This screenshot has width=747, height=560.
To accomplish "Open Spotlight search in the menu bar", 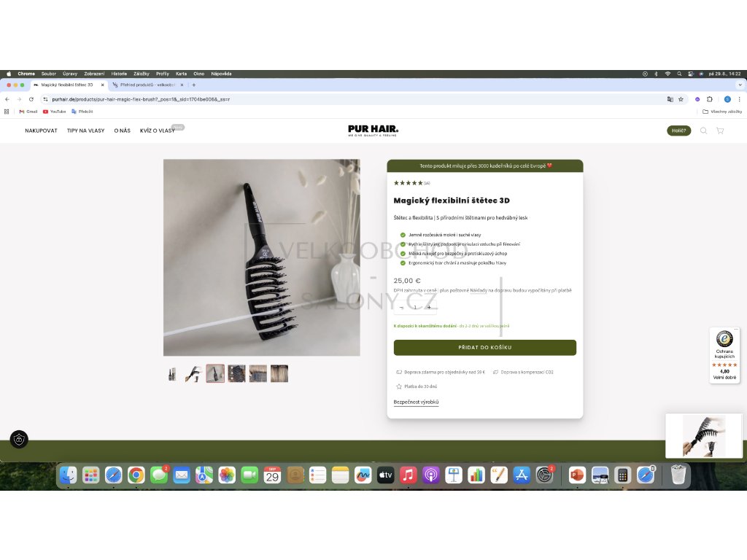I will [x=679, y=74].
